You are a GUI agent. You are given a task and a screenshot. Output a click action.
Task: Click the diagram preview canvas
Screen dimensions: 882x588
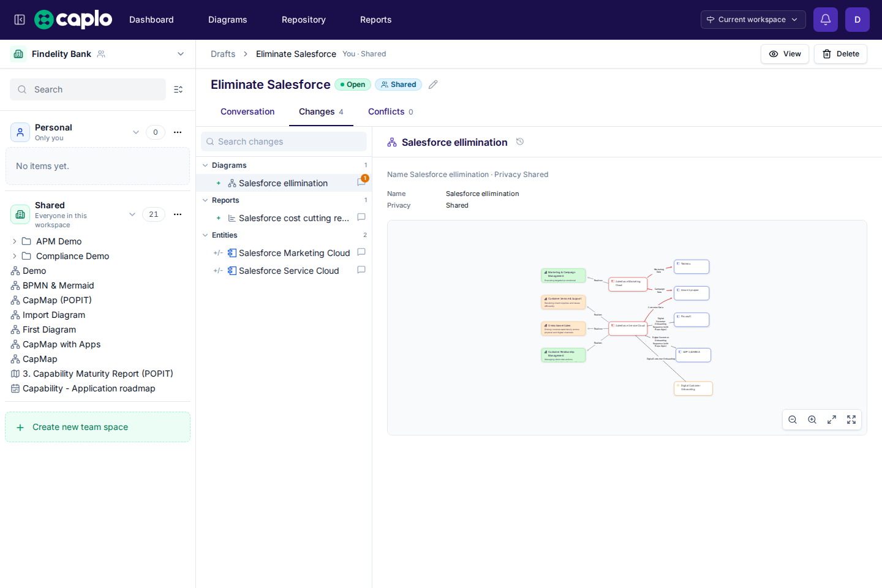(x=627, y=328)
